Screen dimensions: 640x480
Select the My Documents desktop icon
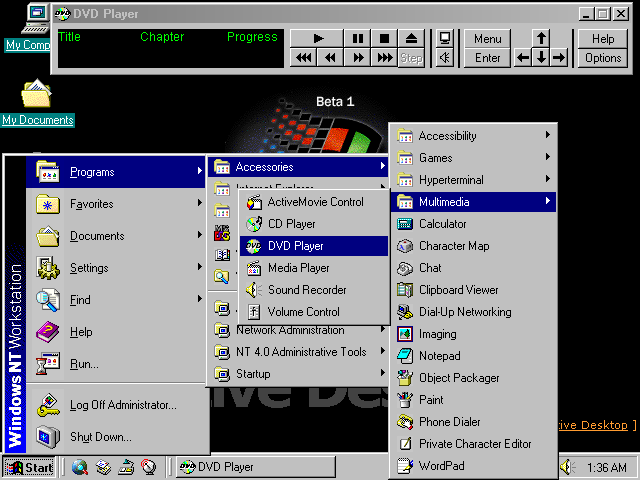pyautogui.click(x=37, y=102)
